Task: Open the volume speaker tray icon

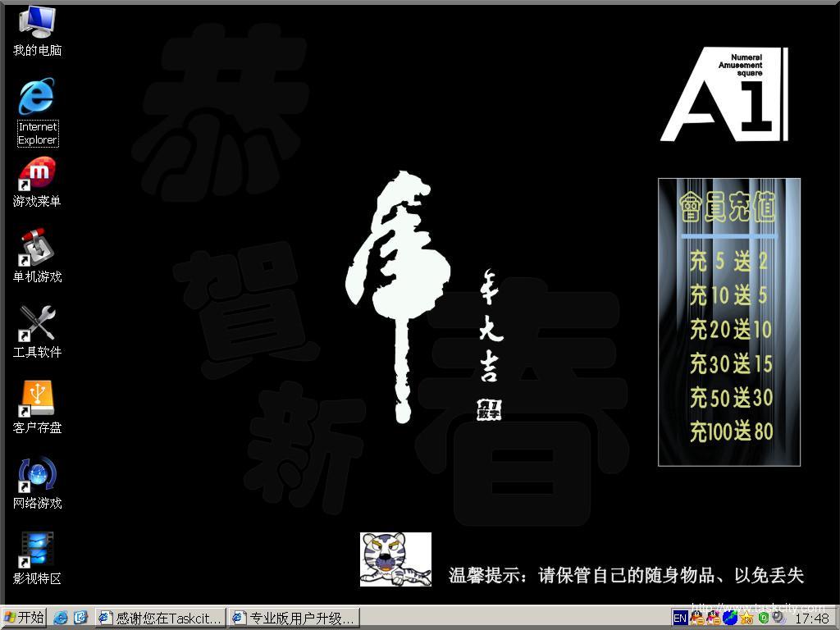Action: click(x=778, y=618)
